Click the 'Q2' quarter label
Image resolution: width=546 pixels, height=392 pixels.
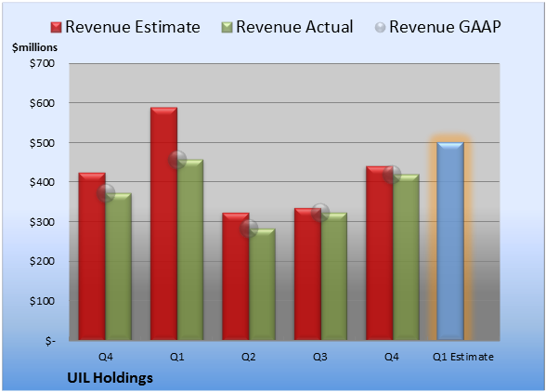pyautogui.click(x=249, y=357)
